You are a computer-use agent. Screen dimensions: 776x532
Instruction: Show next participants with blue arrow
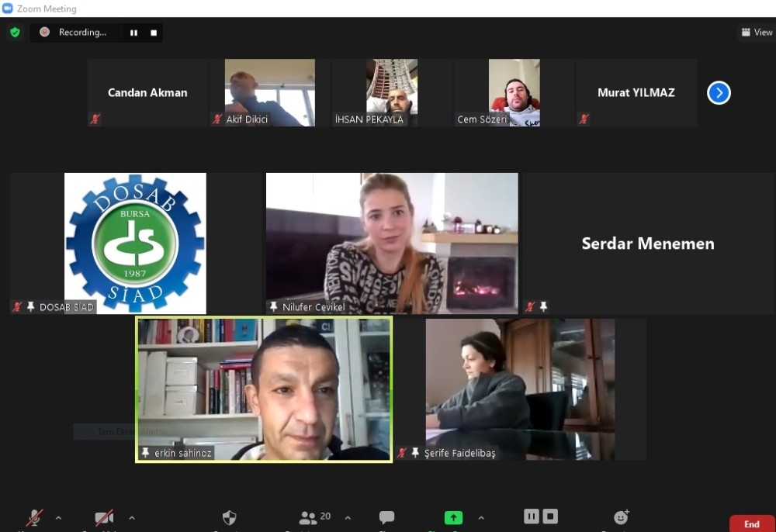coord(719,93)
